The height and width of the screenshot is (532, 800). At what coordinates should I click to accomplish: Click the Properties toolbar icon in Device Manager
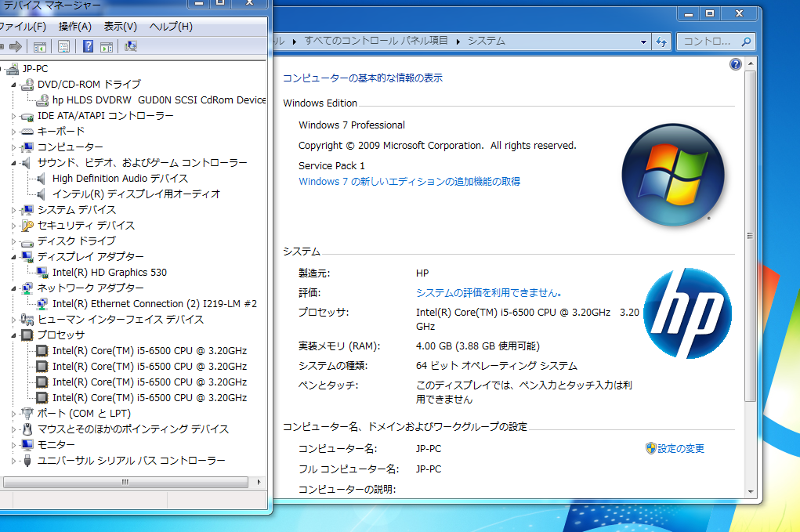pos(63,45)
